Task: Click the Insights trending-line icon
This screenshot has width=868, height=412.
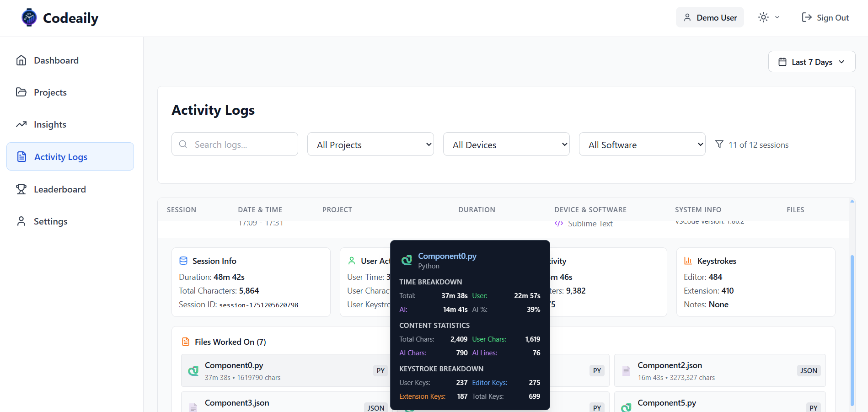Action: [x=21, y=124]
